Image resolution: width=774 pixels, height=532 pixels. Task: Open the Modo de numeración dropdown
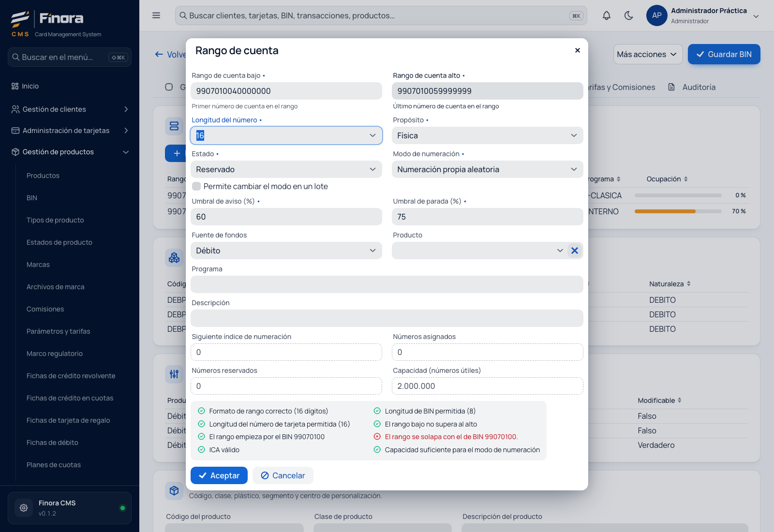pyautogui.click(x=488, y=169)
